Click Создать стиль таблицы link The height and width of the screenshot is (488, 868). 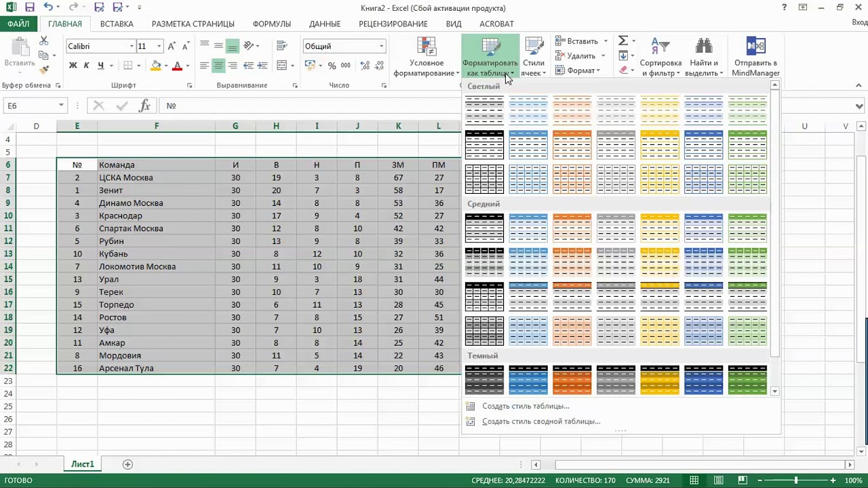click(x=526, y=406)
